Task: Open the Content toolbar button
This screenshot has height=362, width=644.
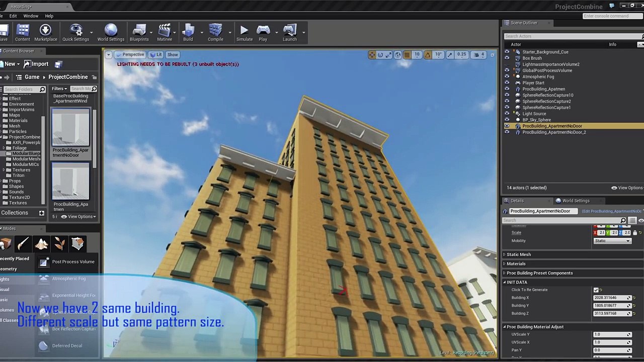Action: [x=22, y=33]
